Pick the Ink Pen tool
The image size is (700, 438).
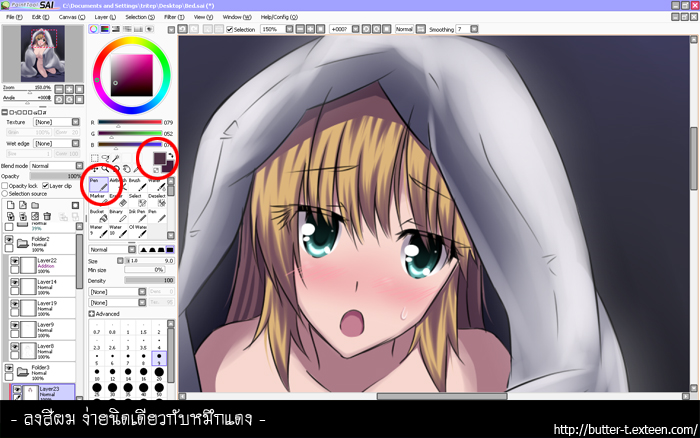pos(137,216)
